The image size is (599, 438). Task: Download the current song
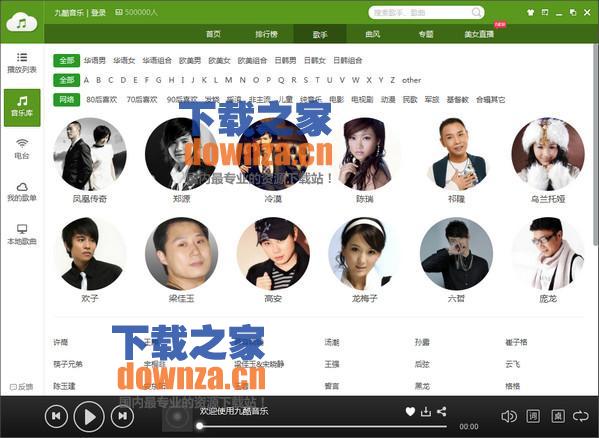coord(426,411)
